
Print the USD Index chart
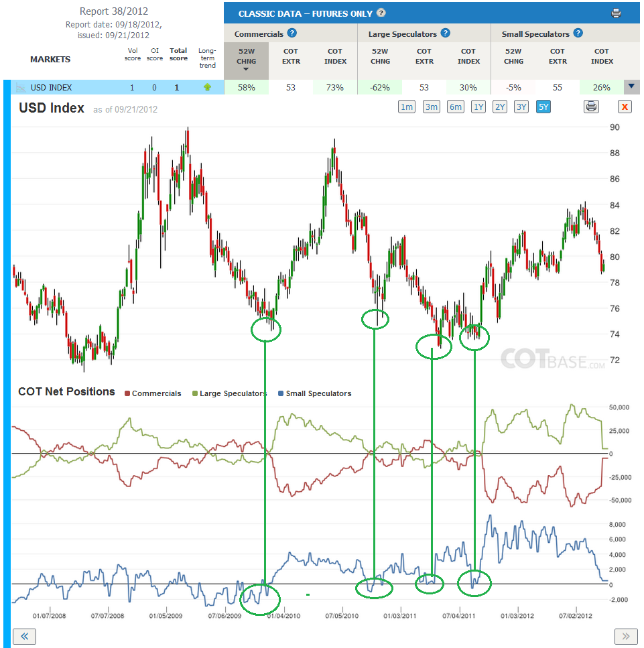click(x=592, y=107)
